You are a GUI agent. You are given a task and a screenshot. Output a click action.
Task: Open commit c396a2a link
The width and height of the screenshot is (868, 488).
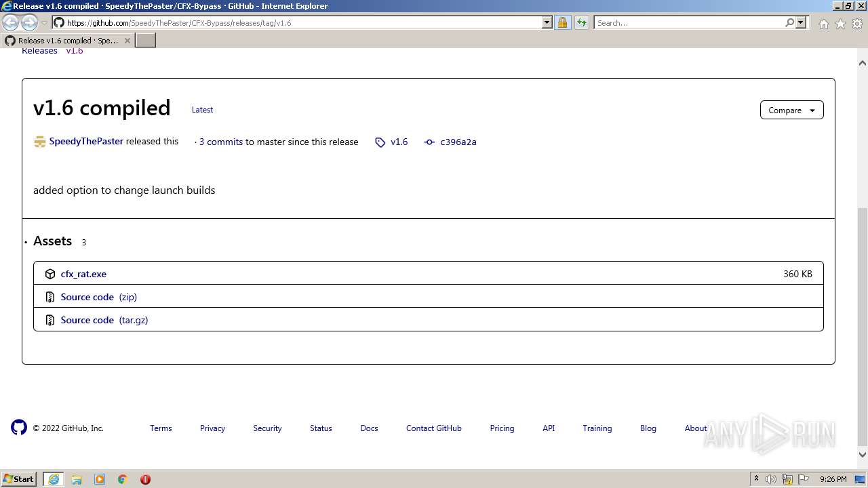pyautogui.click(x=458, y=142)
